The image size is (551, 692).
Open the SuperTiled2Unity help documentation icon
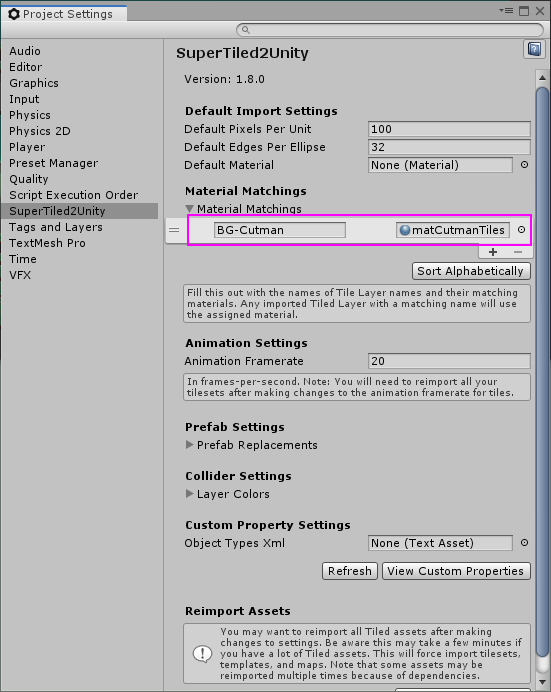534,49
